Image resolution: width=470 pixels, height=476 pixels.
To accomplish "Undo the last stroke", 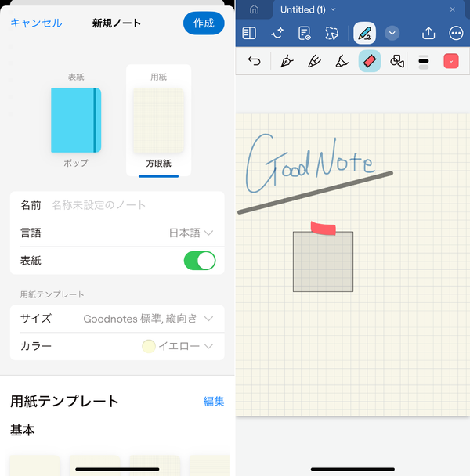I will 254,61.
